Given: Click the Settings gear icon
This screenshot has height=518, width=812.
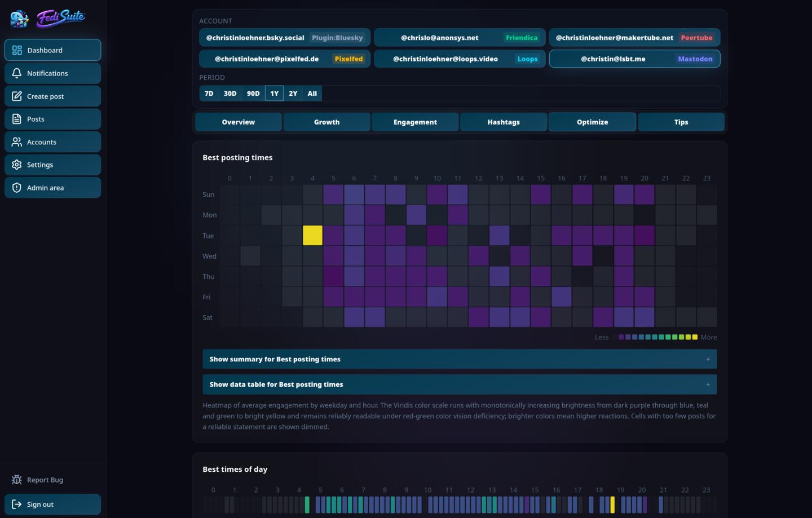Looking at the screenshot, I should (17, 165).
